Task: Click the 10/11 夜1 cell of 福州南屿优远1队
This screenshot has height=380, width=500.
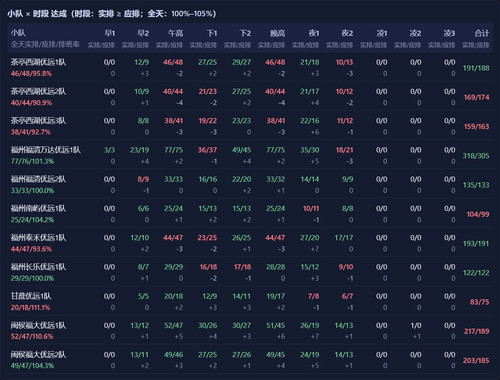Action: [x=311, y=208]
